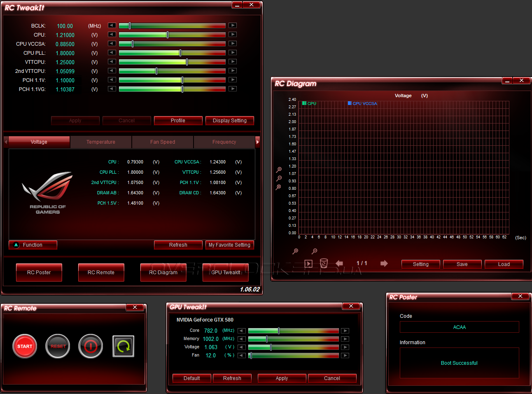Toggle the green CPU legend box in RC Diagram

[304, 103]
